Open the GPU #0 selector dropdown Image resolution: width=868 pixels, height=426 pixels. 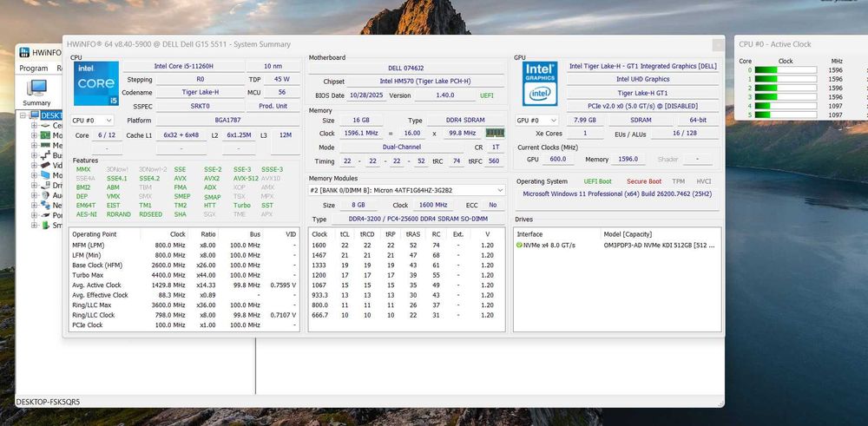click(x=536, y=120)
